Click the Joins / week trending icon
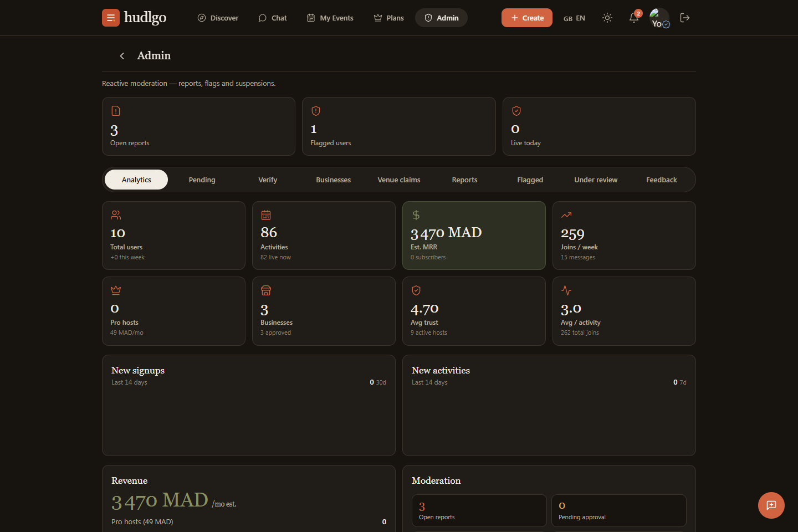The height and width of the screenshot is (532, 798). 566,215
